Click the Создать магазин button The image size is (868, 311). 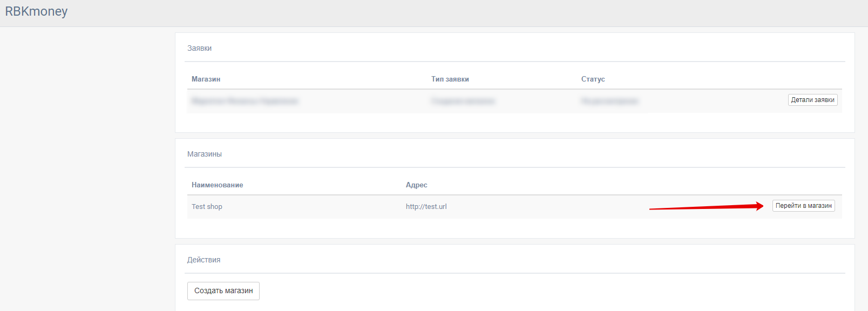click(223, 290)
